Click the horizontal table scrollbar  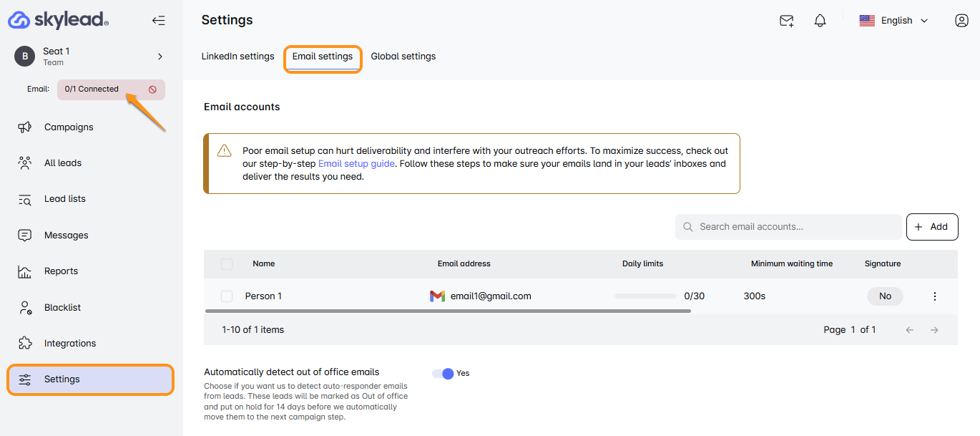click(x=448, y=311)
